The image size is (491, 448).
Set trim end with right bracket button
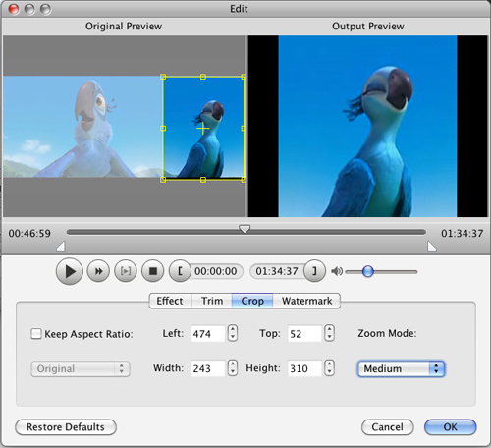(314, 271)
